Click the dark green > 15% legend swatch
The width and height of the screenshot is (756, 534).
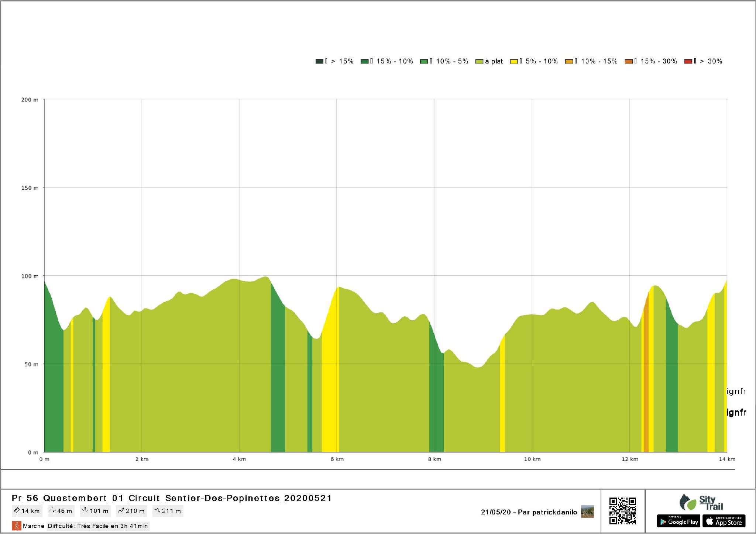pyautogui.click(x=319, y=61)
